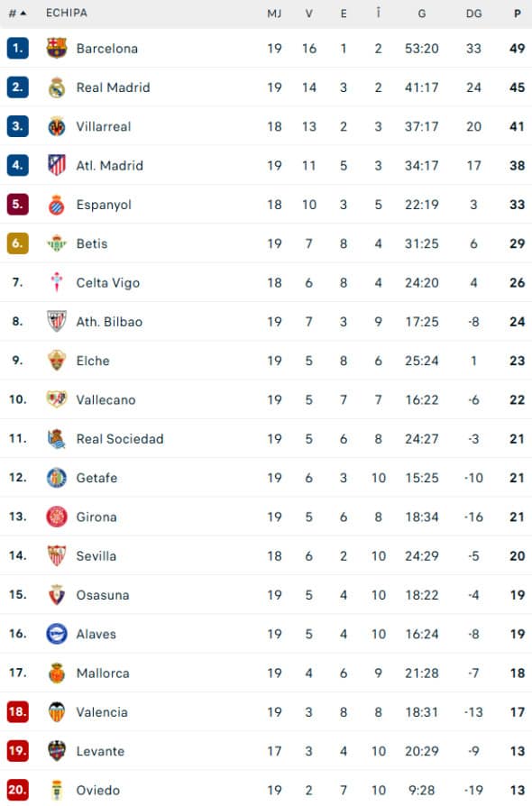The height and width of the screenshot is (806, 532).
Task: Click the Girona team name
Action: [96, 517]
